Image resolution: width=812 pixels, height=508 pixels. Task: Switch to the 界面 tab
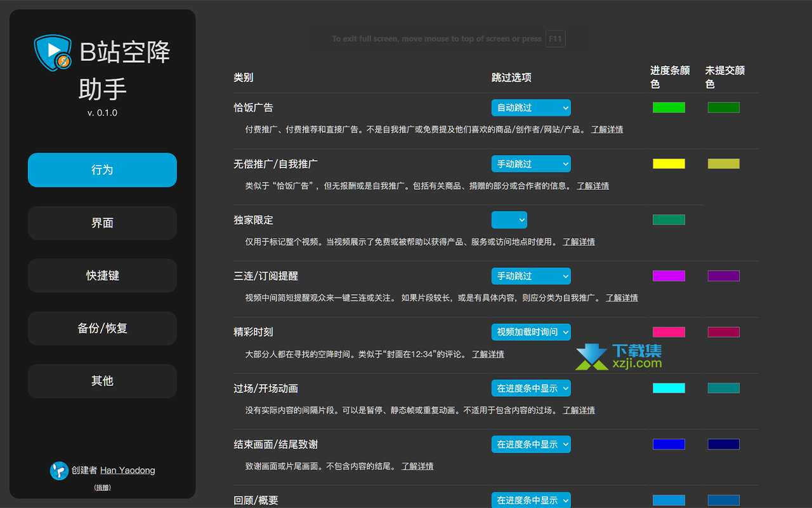pos(102,223)
